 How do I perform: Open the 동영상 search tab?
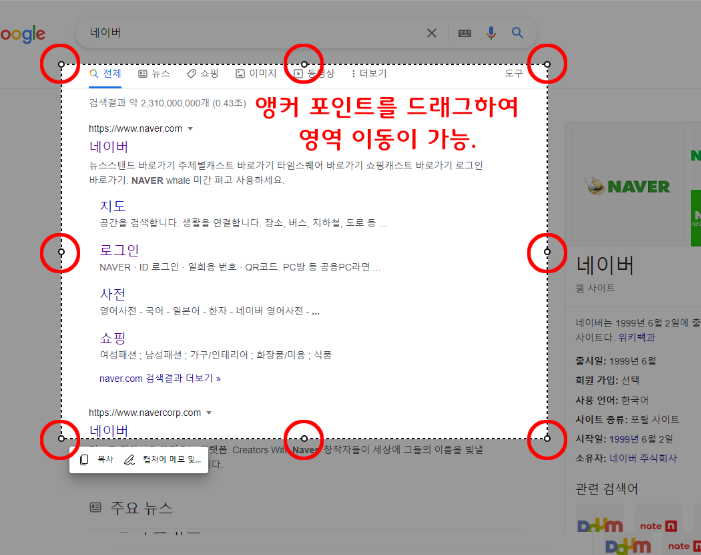coord(314,74)
